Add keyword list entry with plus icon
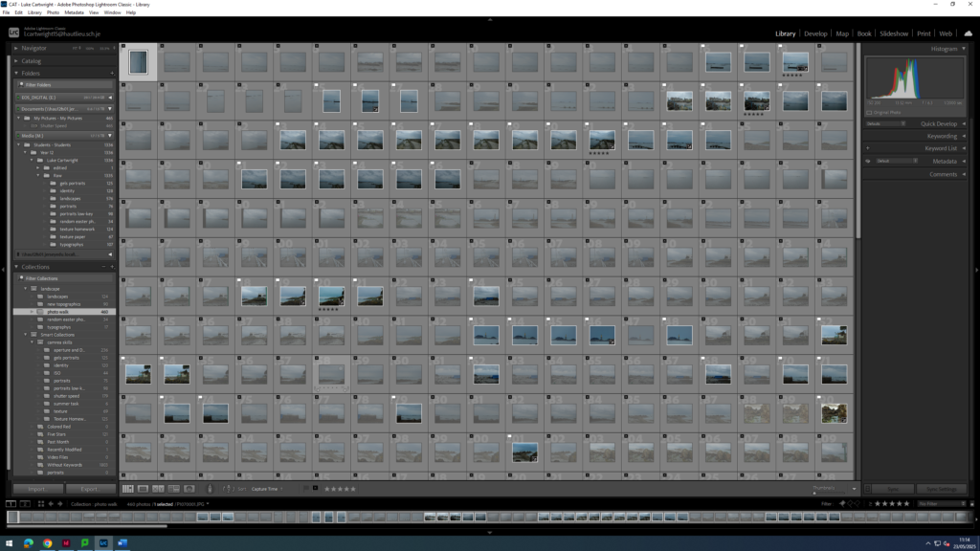 [x=867, y=148]
